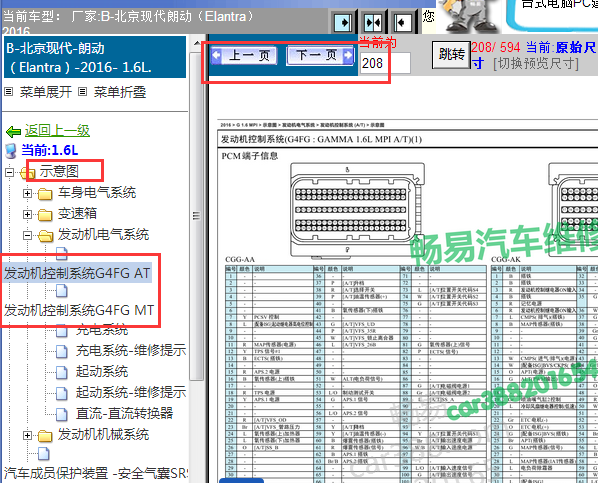Click the green back arrow icon
The height and width of the screenshot is (483, 598).
coord(13,132)
